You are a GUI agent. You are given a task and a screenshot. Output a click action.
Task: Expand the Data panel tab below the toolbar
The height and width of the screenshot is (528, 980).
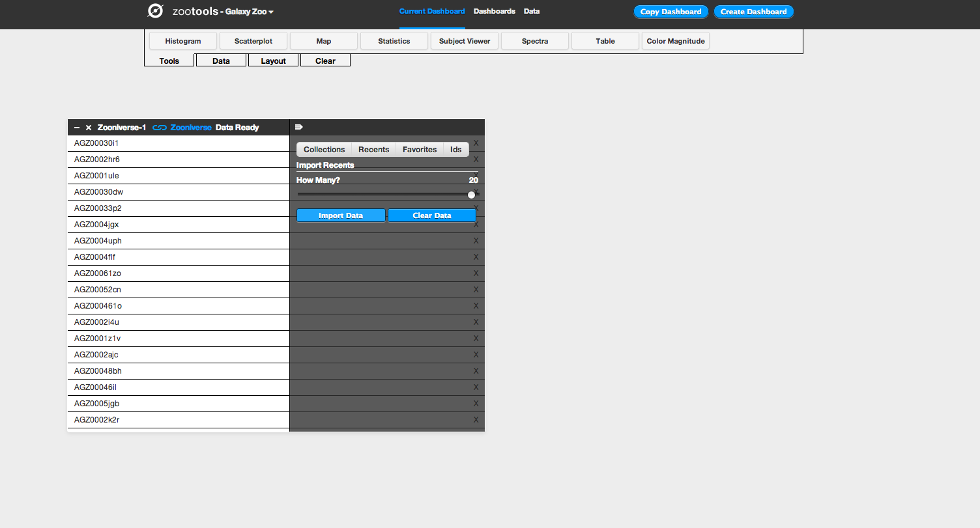point(222,61)
